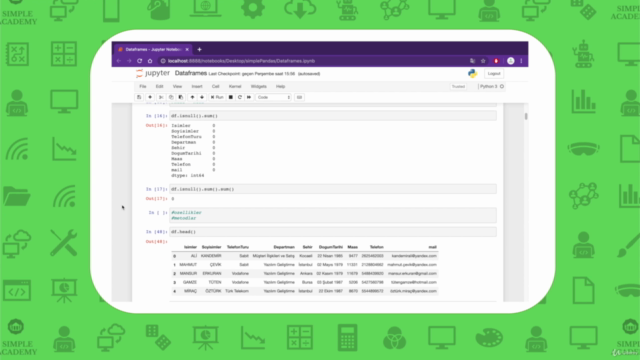Click the GAMZE cell in row 3
640x360 pixels.
point(190,282)
